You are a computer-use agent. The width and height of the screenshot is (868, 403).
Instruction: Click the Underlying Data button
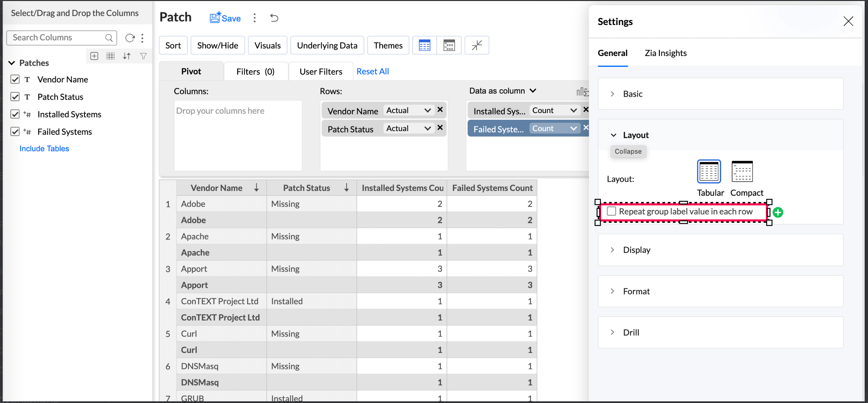327,45
